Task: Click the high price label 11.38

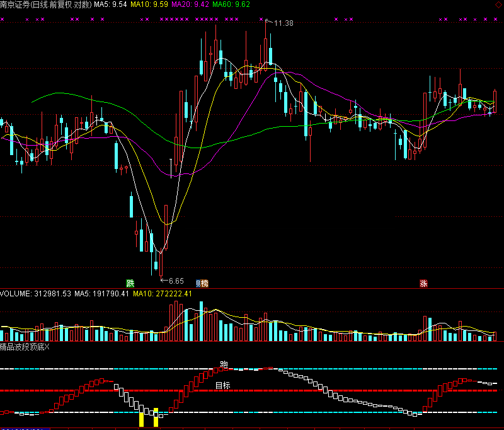Action: pyautogui.click(x=283, y=23)
